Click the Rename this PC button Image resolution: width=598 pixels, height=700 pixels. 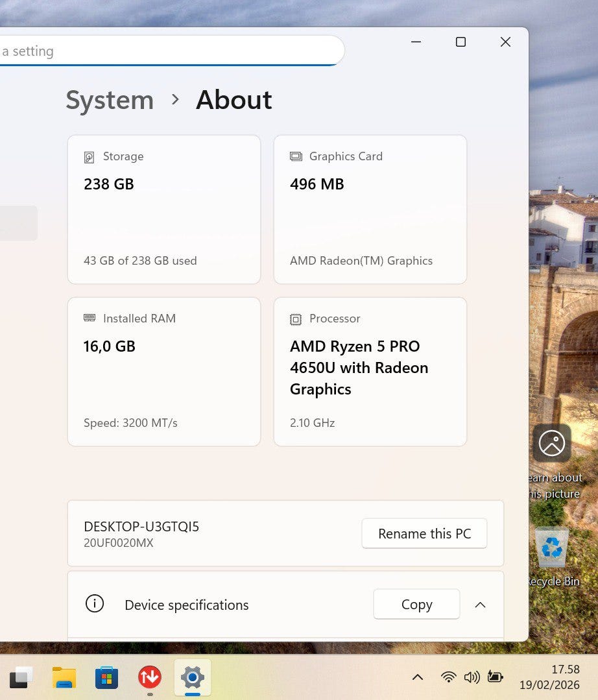coord(424,534)
